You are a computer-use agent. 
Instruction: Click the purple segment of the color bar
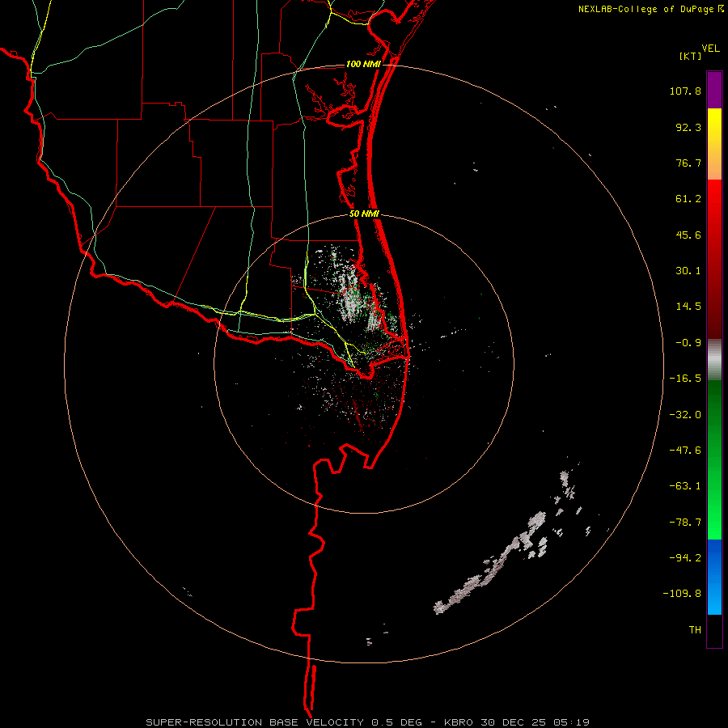(714, 90)
